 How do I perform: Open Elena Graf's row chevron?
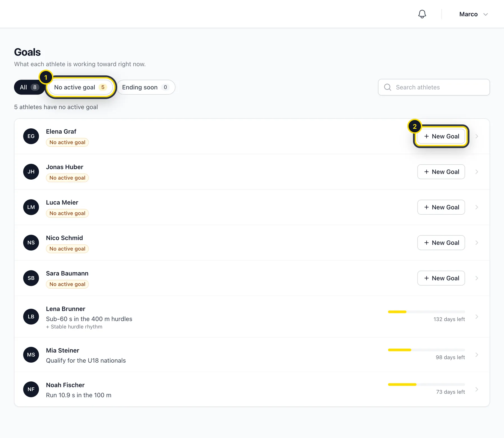tap(477, 136)
